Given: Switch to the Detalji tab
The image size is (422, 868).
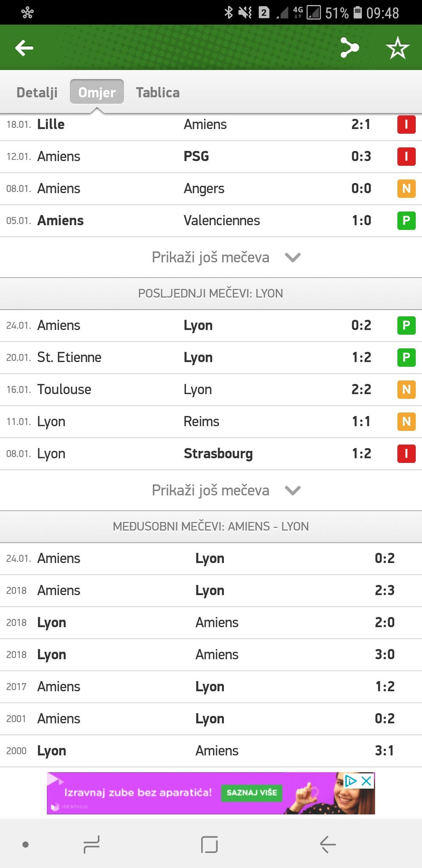Looking at the screenshot, I should 37,93.
